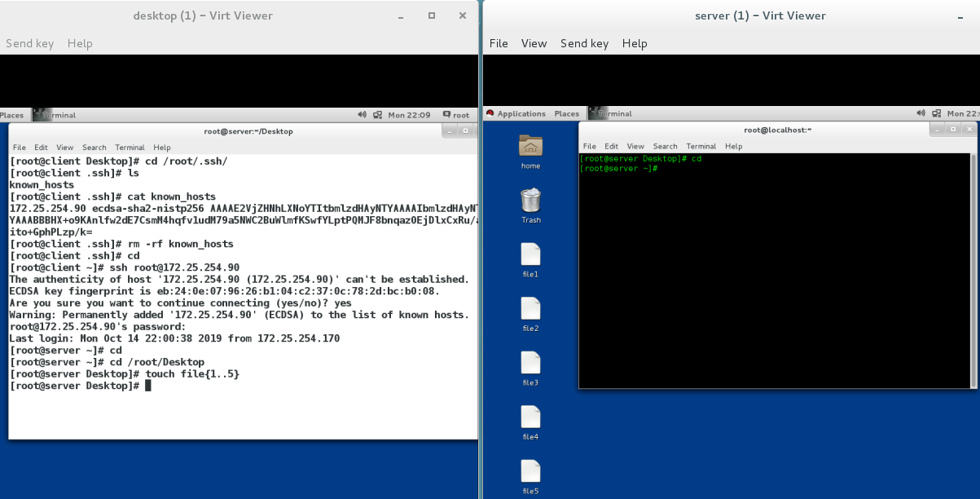Image resolution: width=980 pixels, height=499 pixels.
Task: Open Applications menu in server VM panel
Action: coord(521,113)
